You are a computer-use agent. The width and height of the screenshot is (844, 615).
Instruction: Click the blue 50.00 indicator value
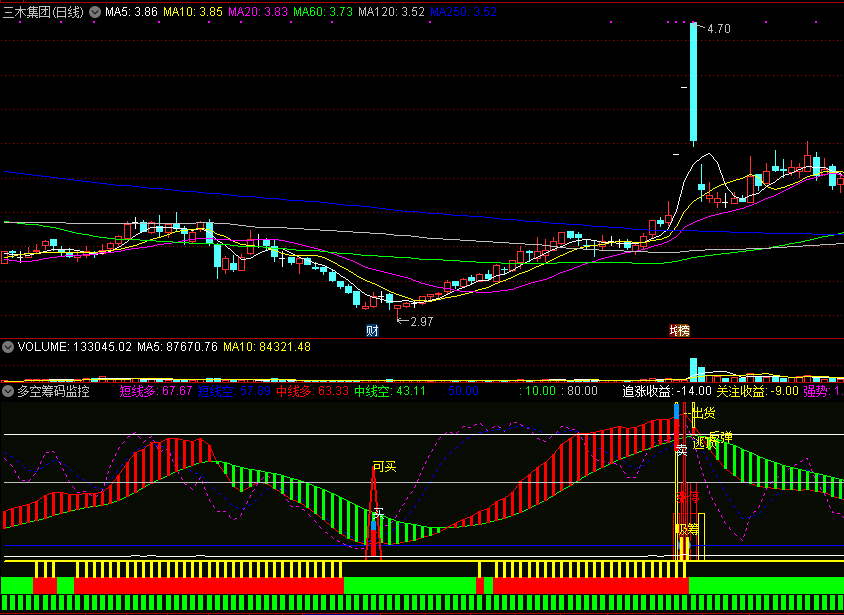[460, 391]
